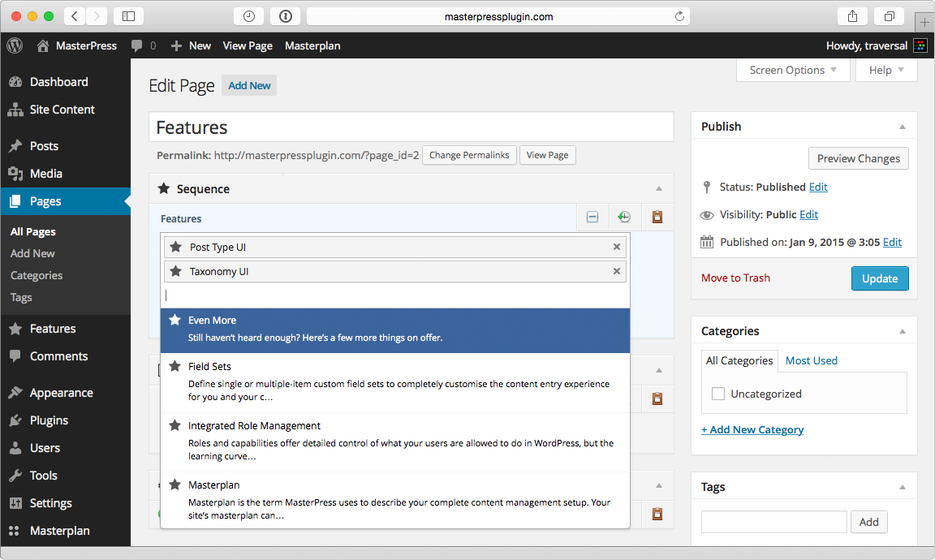935x560 pixels.
Task: Remove Taxonomy UI item with its x
Action: [617, 271]
